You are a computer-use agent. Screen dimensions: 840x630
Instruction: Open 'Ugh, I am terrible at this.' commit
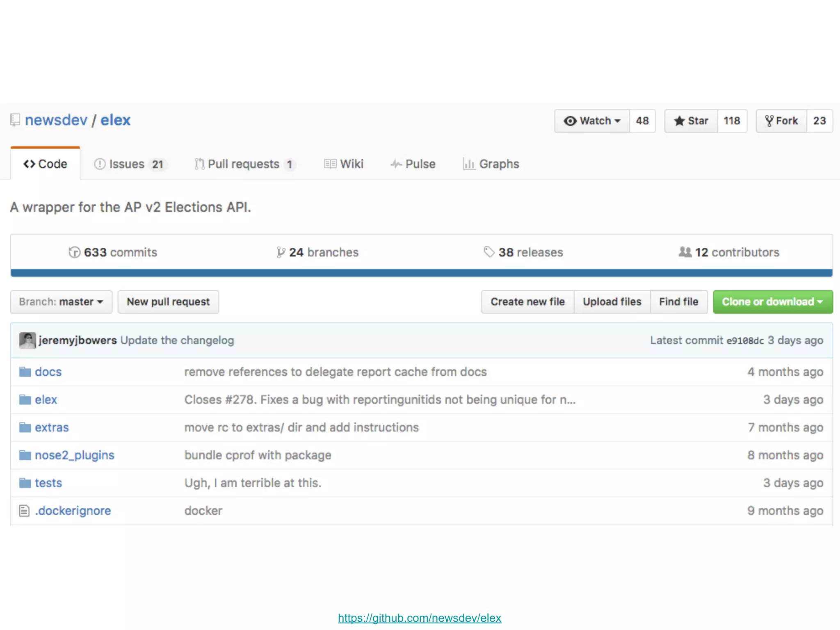click(253, 483)
